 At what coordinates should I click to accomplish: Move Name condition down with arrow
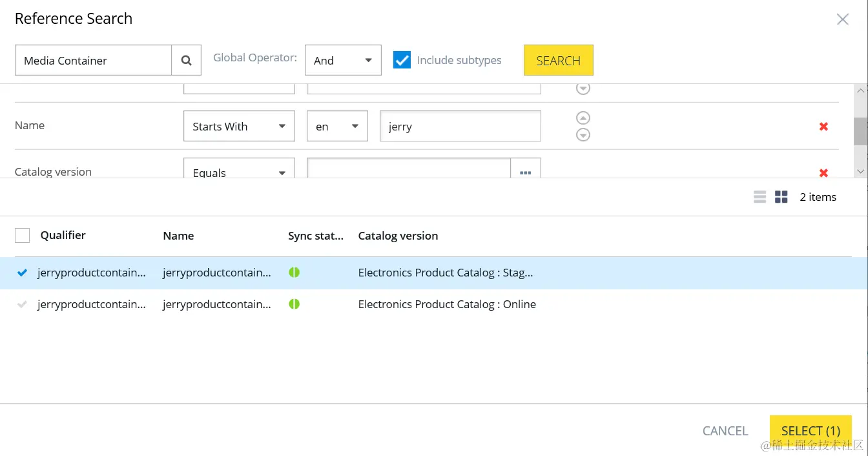pyautogui.click(x=583, y=135)
